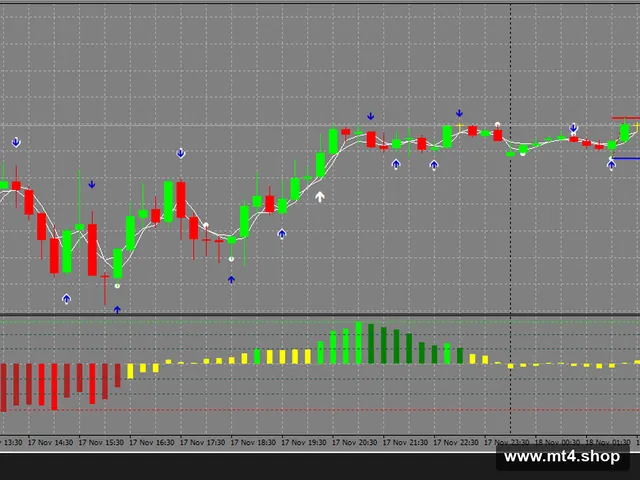The image size is (640, 480).
Task: Select blue down arrow above 20:30 candles
Action: click(371, 116)
